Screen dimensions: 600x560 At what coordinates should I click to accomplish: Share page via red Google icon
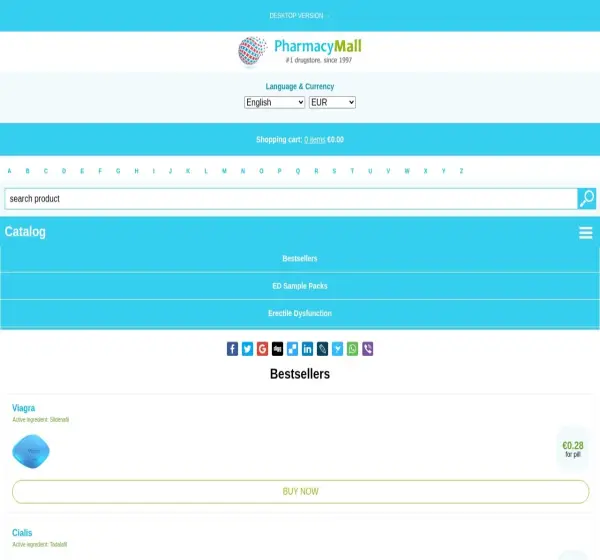(x=262, y=349)
